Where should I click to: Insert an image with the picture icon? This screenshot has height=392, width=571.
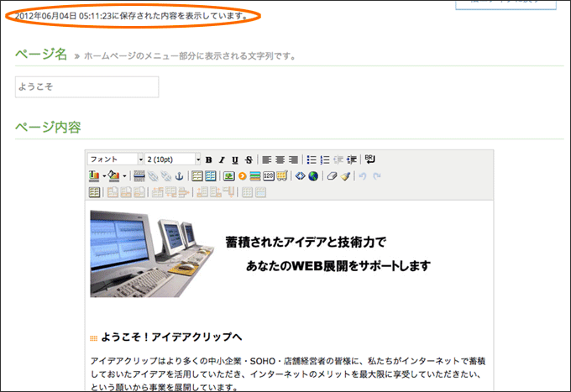coord(228,176)
